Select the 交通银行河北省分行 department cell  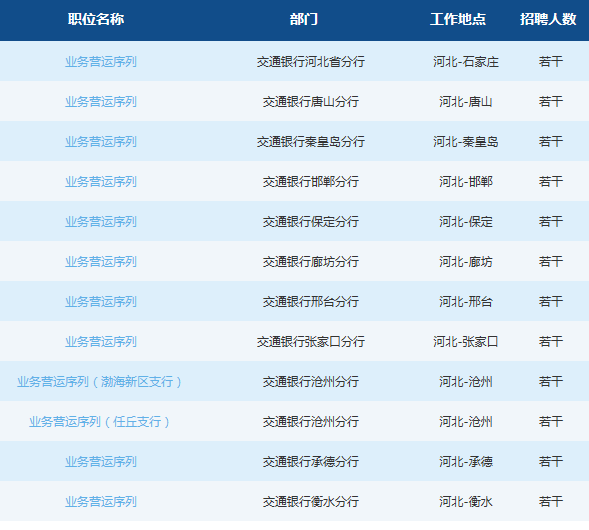click(x=311, y=62)
